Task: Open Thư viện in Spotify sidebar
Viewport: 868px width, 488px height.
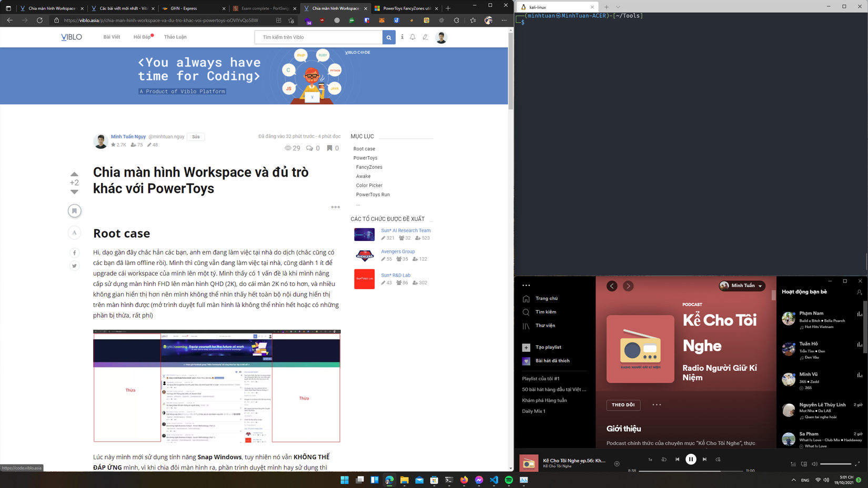Action: (x=539, y=326)
